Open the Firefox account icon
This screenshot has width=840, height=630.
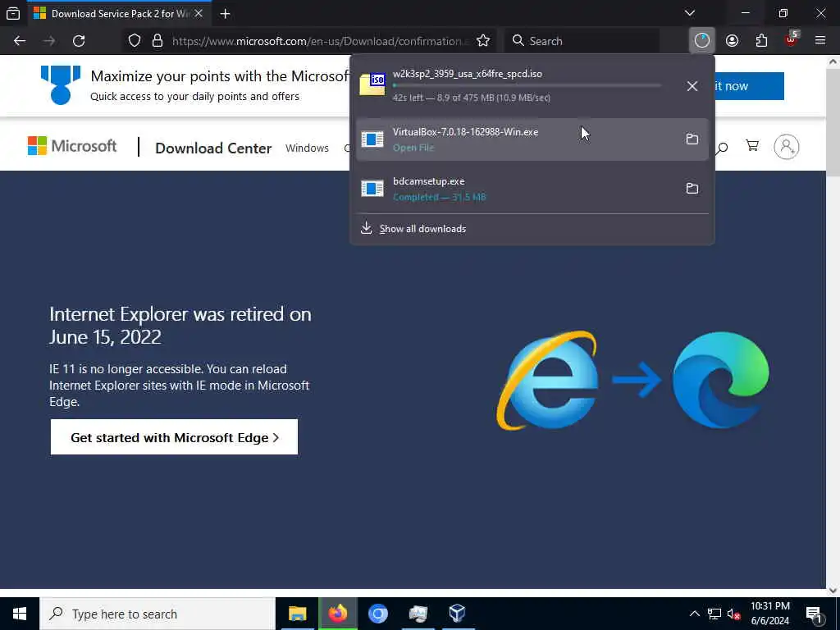coord(732,41)
